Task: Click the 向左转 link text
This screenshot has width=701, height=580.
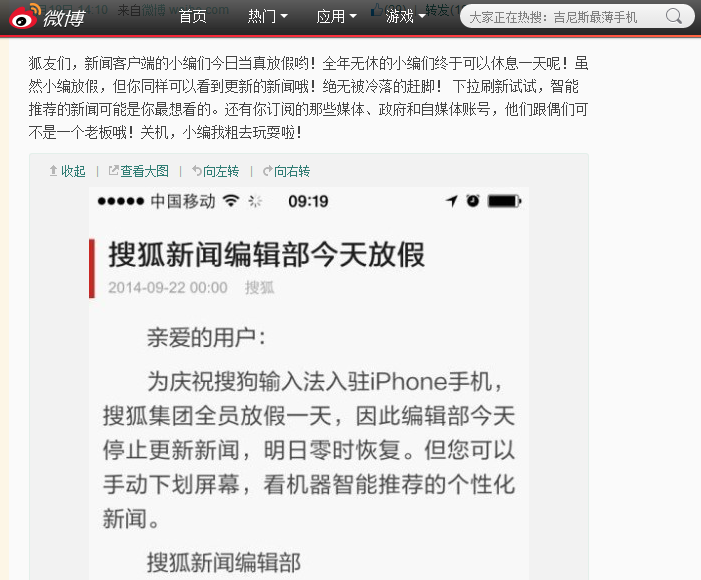Action: pos(221,171)
